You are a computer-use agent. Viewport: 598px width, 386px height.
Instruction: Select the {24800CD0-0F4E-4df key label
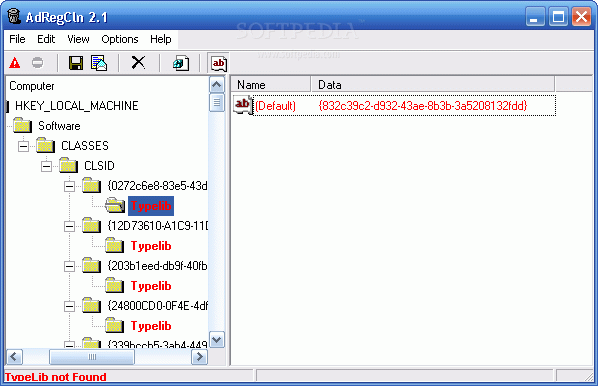(x=158, y=306)
